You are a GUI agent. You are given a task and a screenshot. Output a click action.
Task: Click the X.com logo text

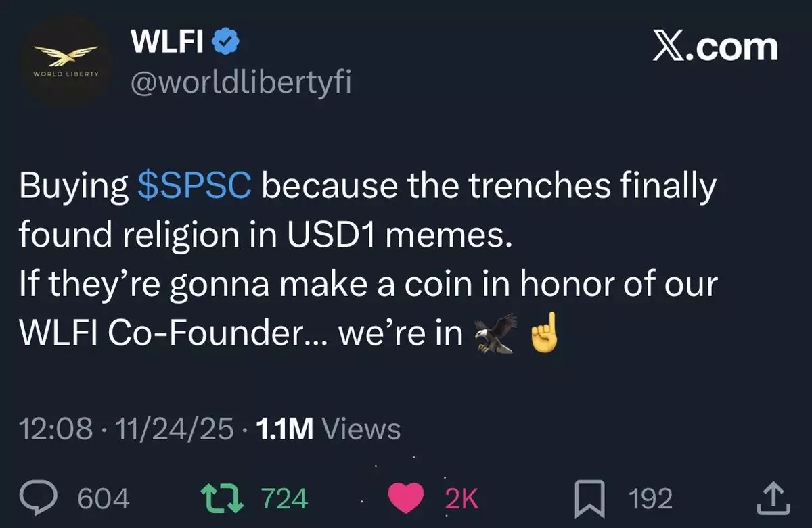(715, 47)
